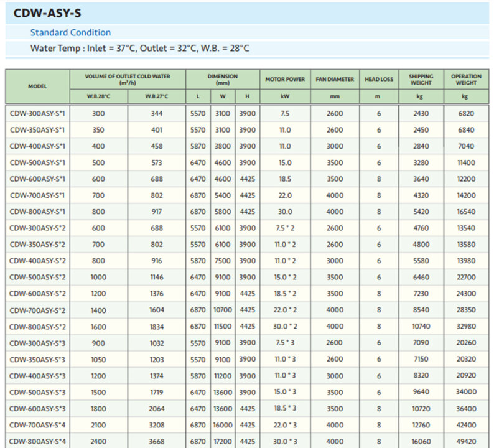Screen dimensions: 494x448
Task: Select the MOTOR POWER column header
Action: [x=285, y=80]
